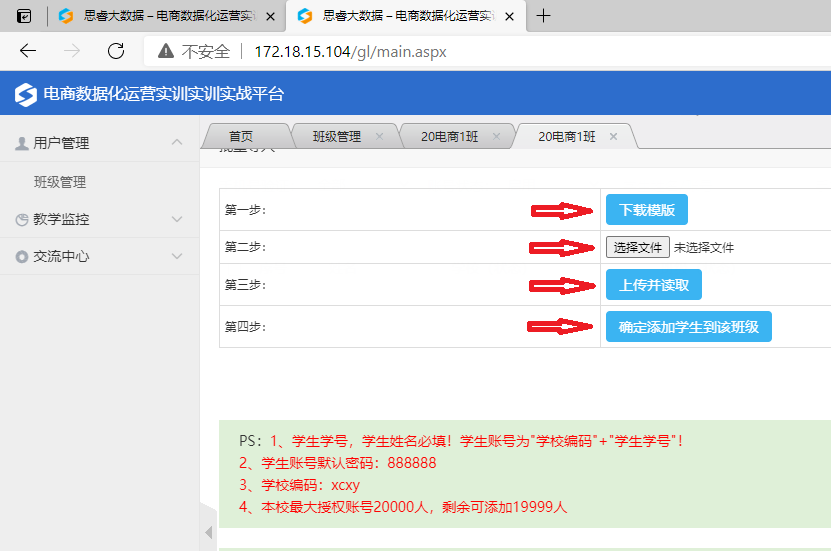
Task: Expand the 教学监控 menu section
Action: (x=177, y=219)
